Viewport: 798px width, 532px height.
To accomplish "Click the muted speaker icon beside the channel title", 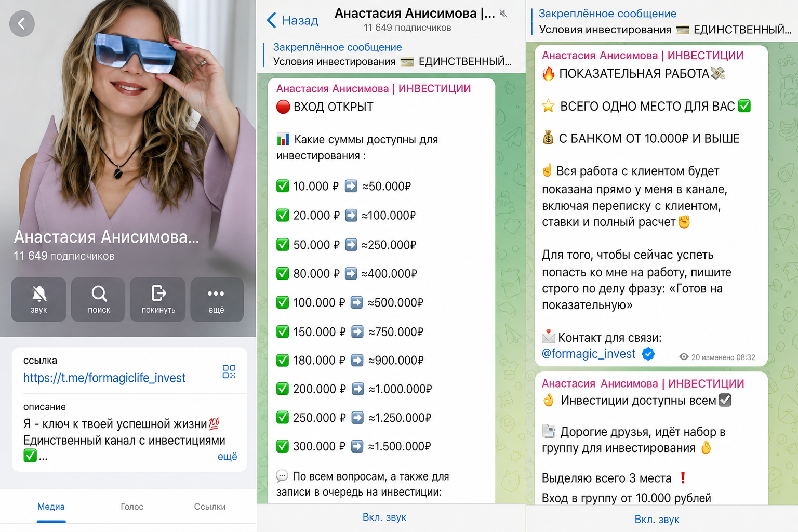I will coord(503,14).
